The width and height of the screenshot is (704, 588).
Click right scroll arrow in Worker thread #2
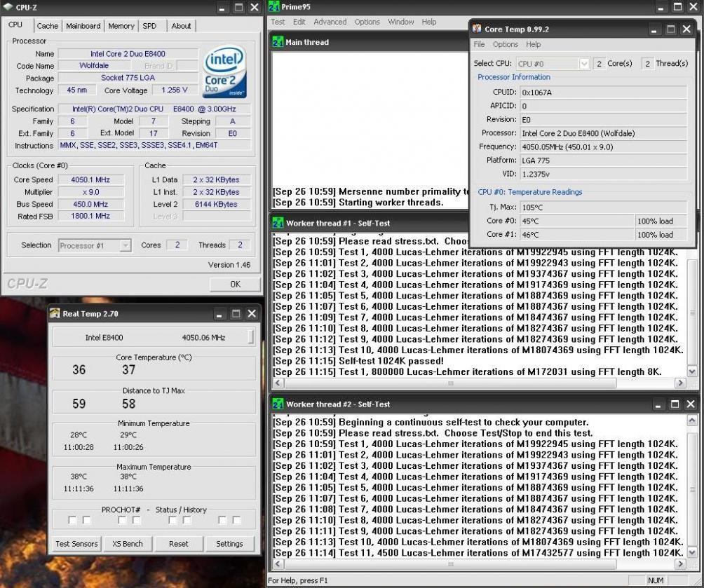680,563
